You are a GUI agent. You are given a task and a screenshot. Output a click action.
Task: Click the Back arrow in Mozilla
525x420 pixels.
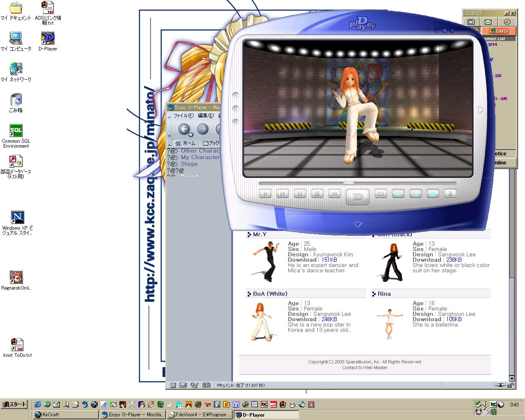coord(184,129)
